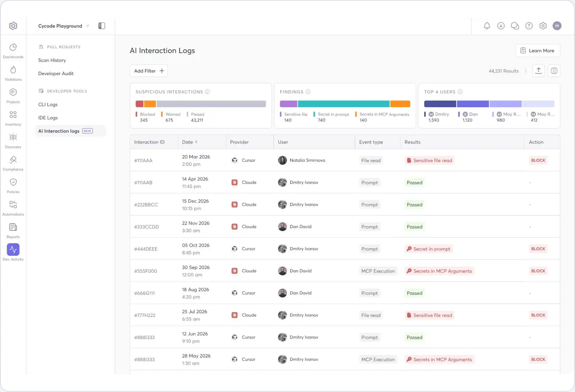
Task: Open the row for interaction #333CCDD
Action: (146, 227)
